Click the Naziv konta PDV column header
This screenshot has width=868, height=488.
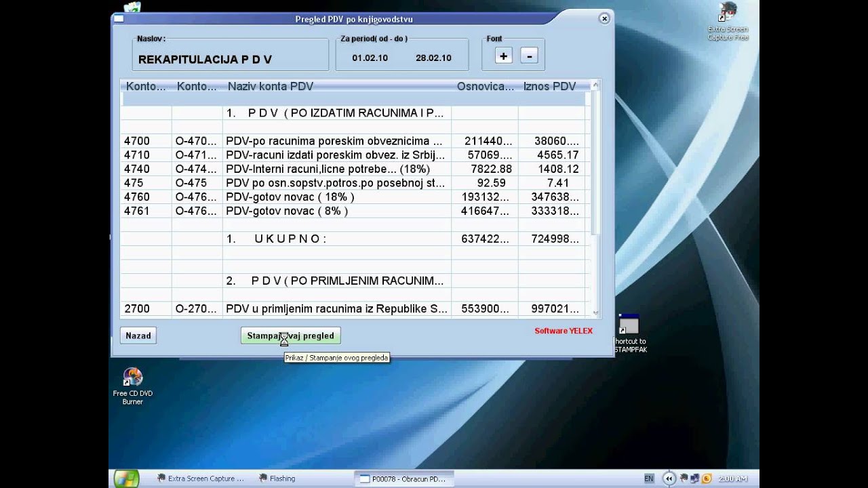click(x=270, y=86)
